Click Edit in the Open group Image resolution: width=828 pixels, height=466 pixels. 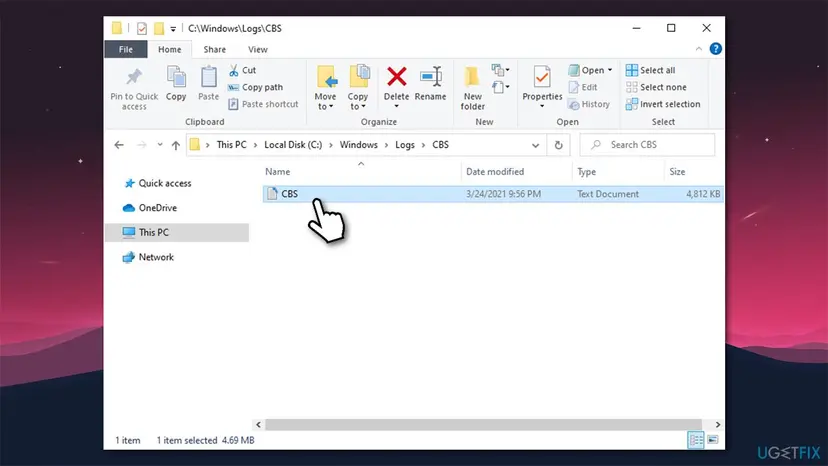[583, 87]
